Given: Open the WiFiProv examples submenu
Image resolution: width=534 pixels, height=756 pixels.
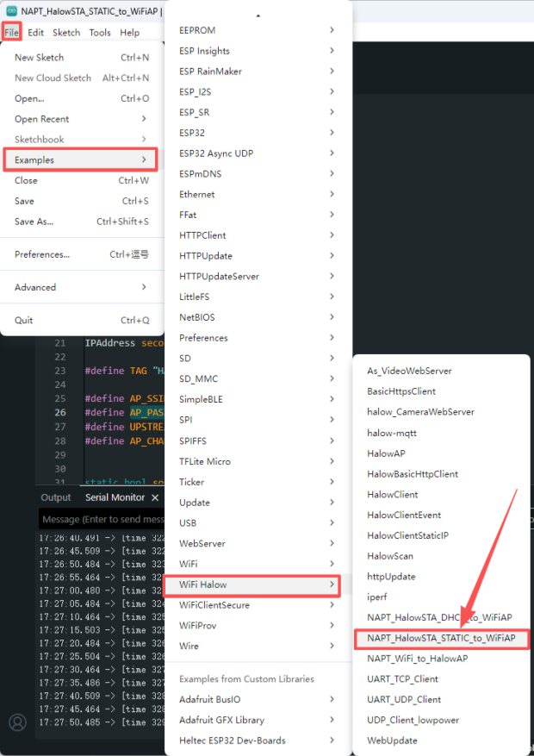Looking at the screenshot, I should pos(258,625).
